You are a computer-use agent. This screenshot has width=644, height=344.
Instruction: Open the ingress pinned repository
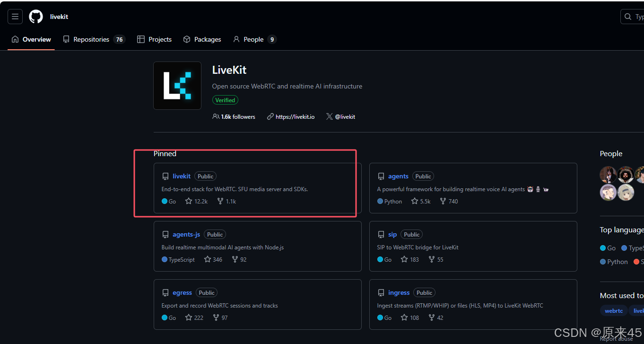tap(399, 292)
